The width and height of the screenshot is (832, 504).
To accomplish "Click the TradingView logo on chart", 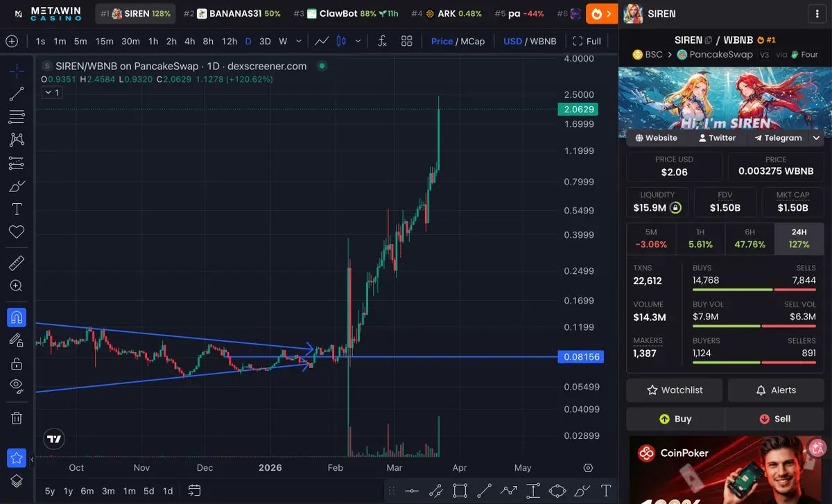I will pos(54,438).
